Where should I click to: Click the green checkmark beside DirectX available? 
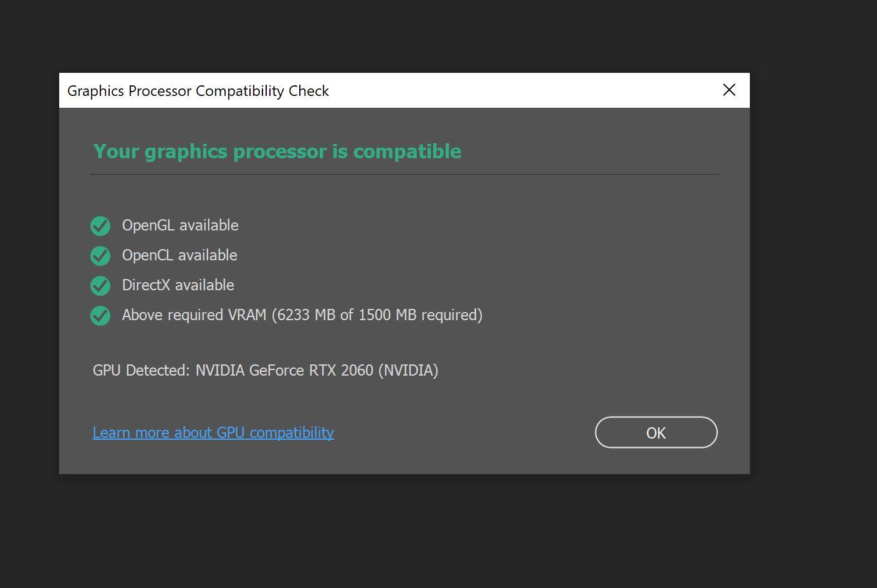tap(100, 285)
